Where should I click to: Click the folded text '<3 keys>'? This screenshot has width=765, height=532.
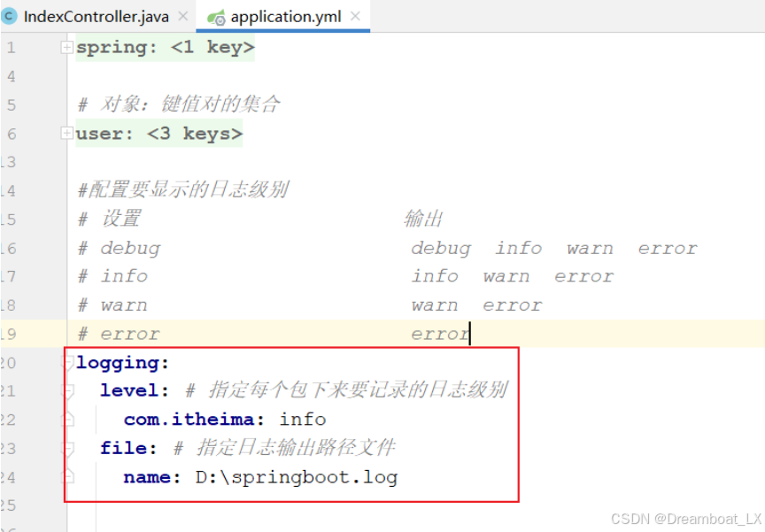coord(195,134)
